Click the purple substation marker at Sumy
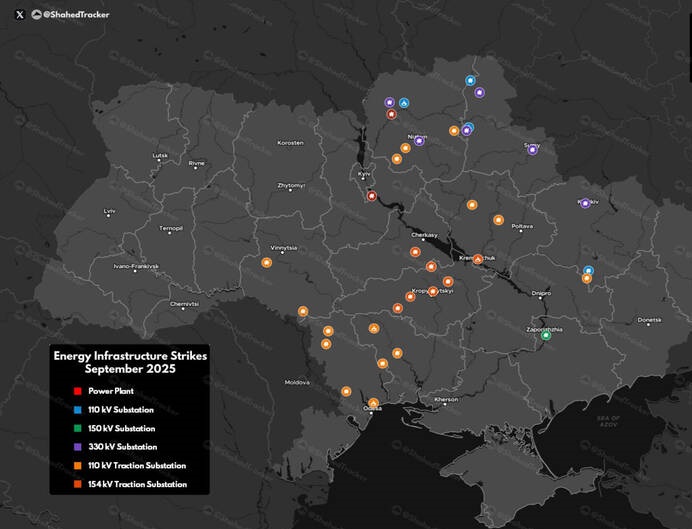Viewport: 692px width, 529px height. click(533, 150)
